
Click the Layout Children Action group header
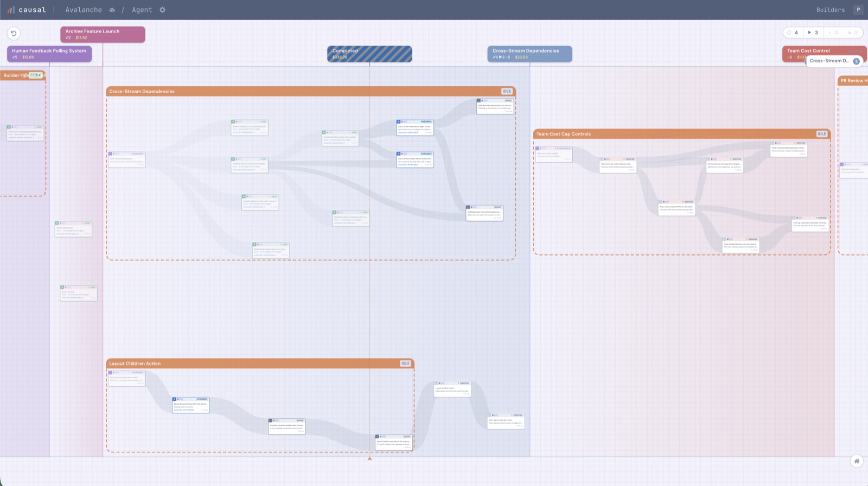tap(260, 363)
